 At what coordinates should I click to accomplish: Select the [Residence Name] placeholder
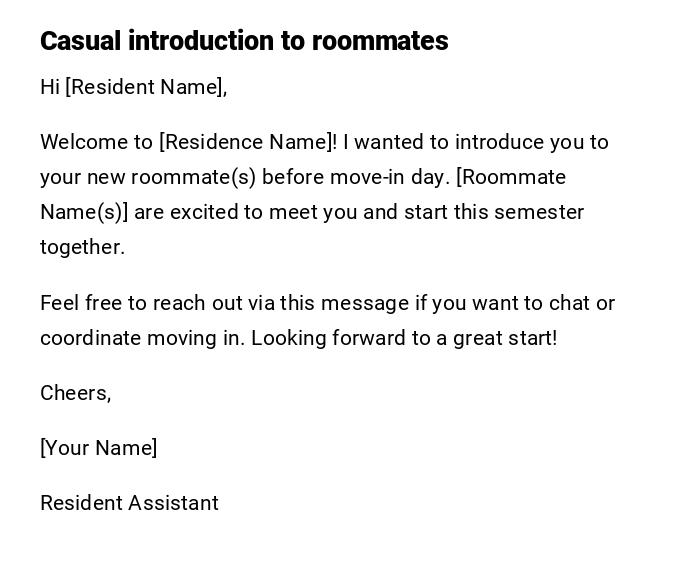point(247,142)
